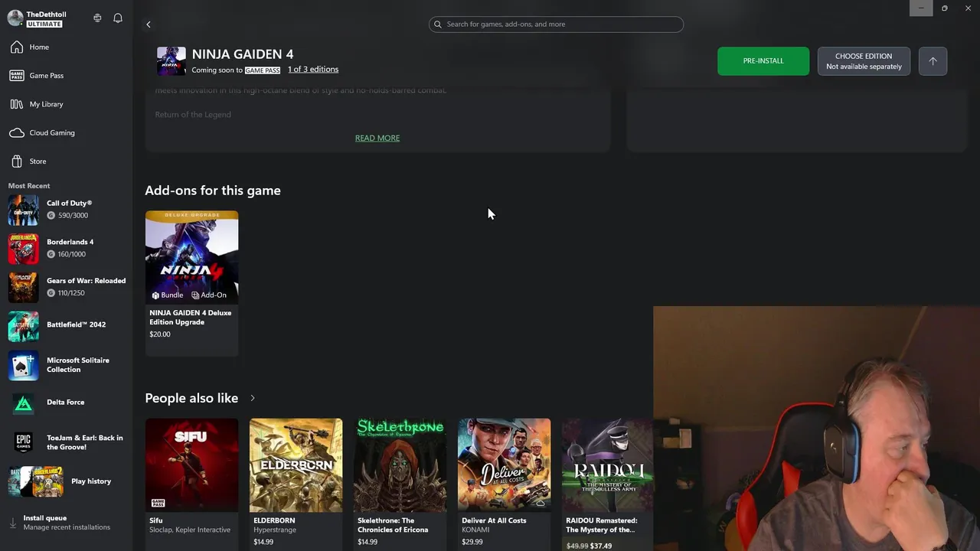Expand People also like chevron
The height and width of the screenshot is (551, 980).
[x=252, y=399]
